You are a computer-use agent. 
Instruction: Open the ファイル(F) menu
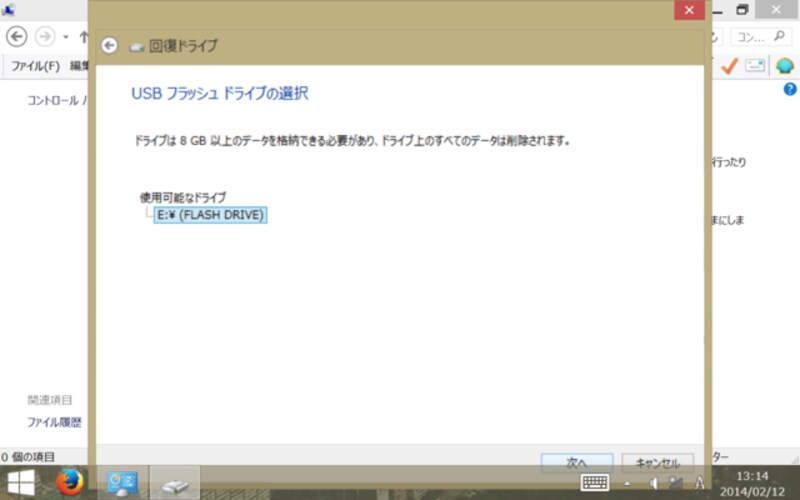(35, 66)
